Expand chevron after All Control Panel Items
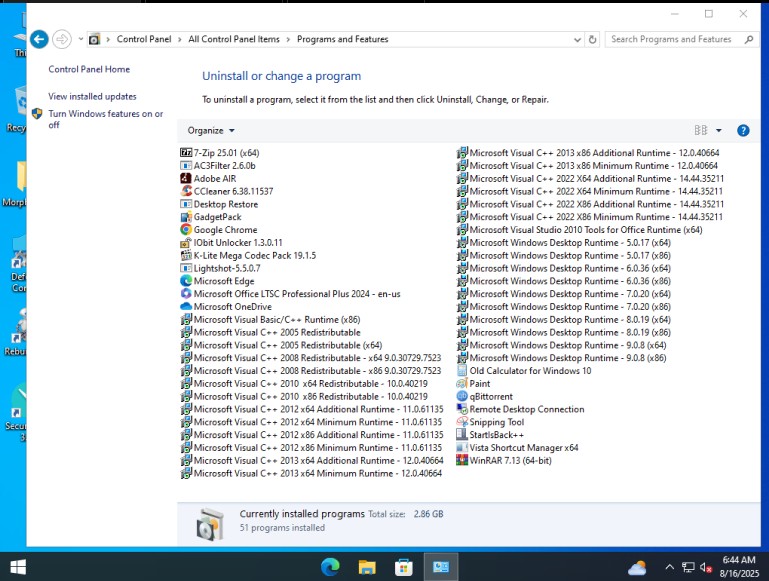This screenshot has width=769, height=581. (x=288, y=39)
